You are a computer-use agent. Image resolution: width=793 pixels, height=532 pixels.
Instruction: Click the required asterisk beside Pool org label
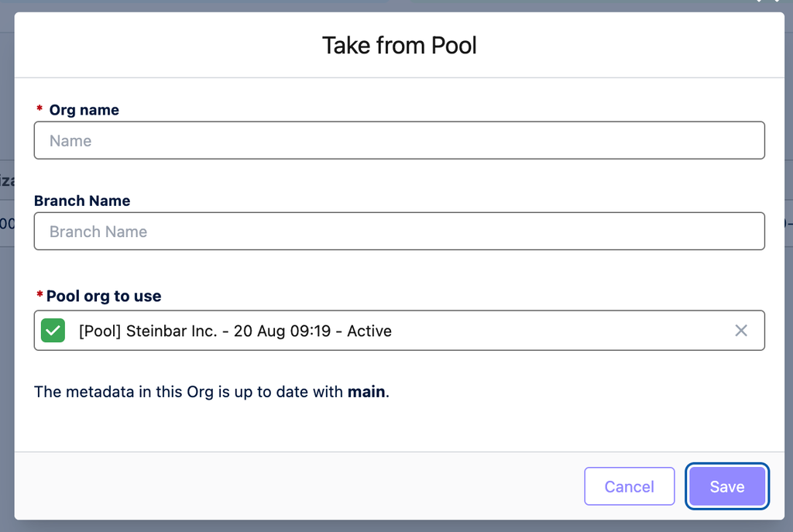(39, 296)
